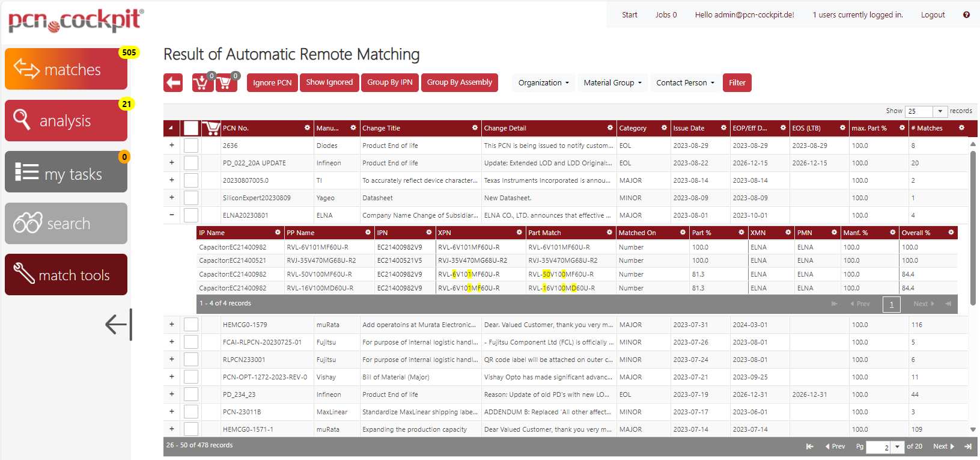The height and width of the screenshot is (460, 980).
Task: Click the Group By Assembly button
Action: tap(460, 82)
